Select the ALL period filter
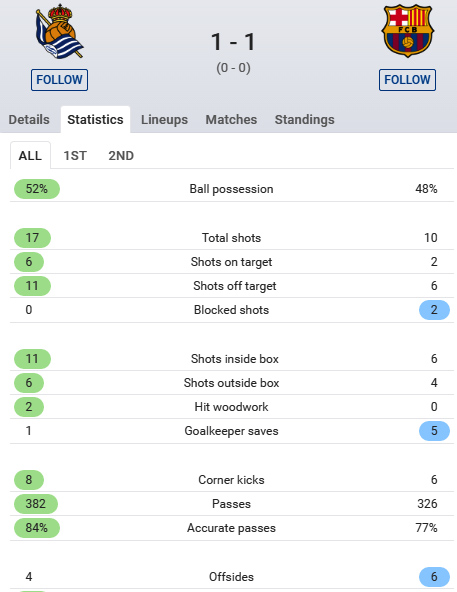The width and height of the screenshot is (457, 592). coord(30,156)
